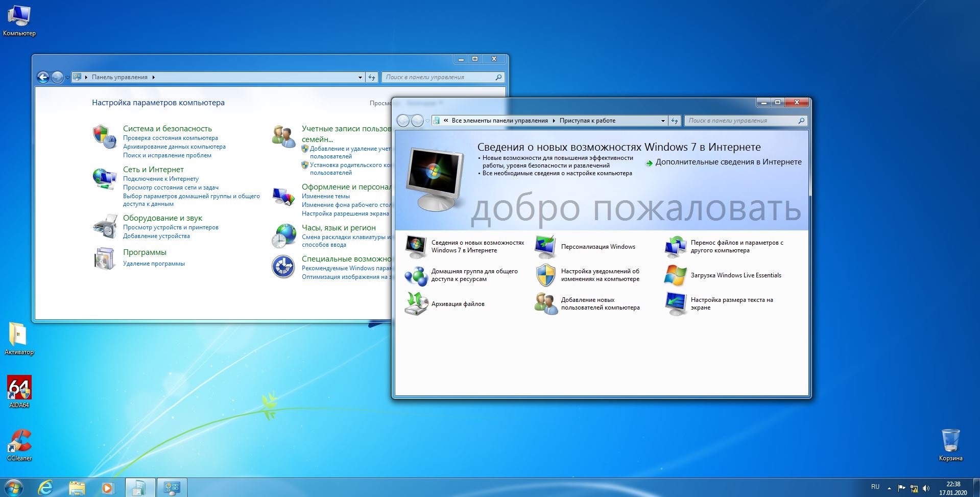Open the Start menu orb

coord(13,488)
